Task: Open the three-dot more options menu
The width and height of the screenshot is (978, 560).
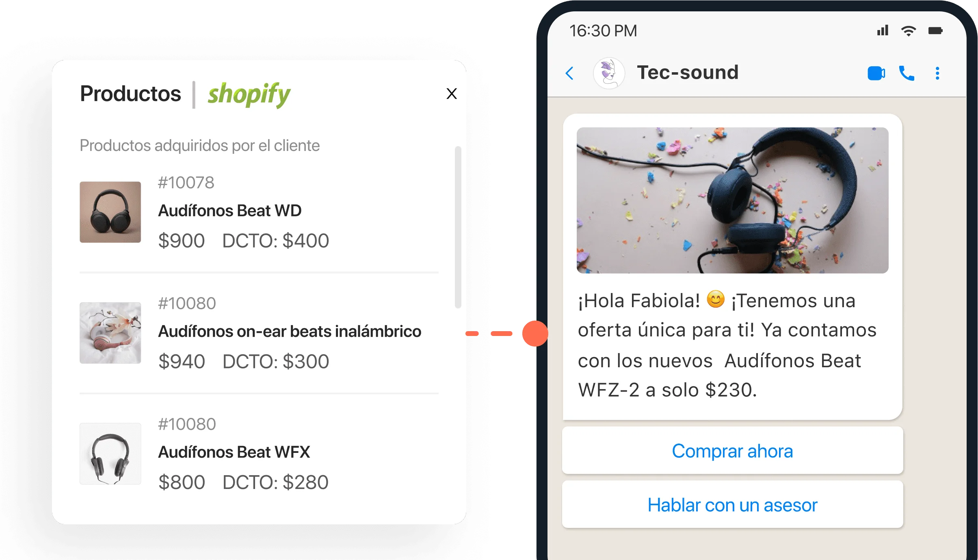Action: coord(937,73)
